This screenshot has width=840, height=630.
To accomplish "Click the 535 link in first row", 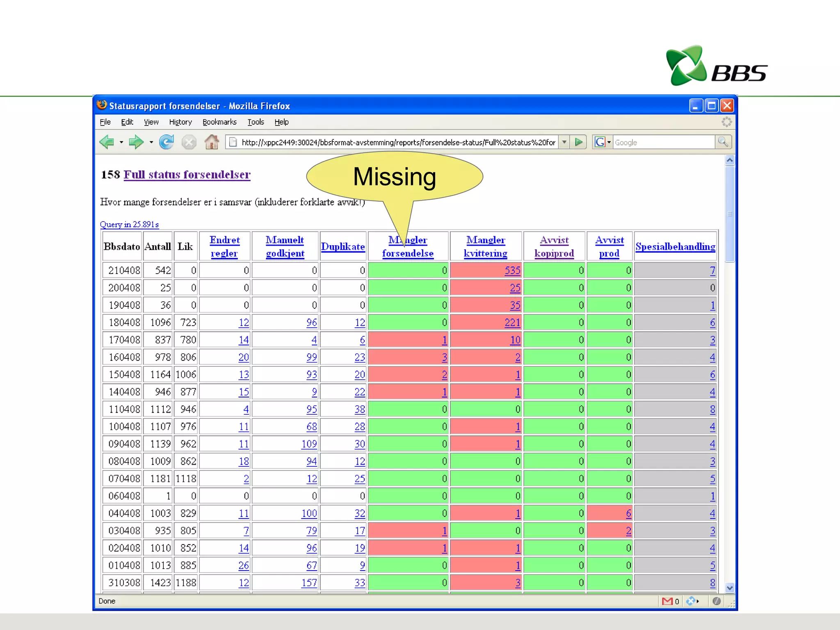I will [x=512, y=271].
